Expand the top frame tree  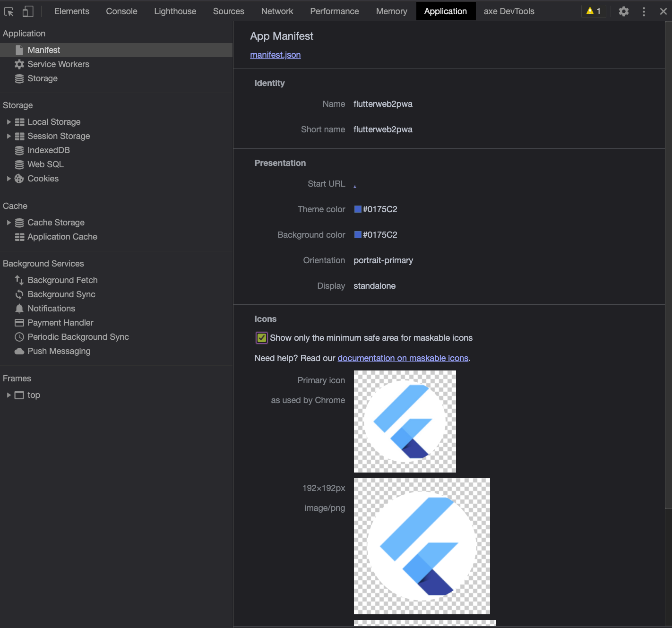coord(9,395)
